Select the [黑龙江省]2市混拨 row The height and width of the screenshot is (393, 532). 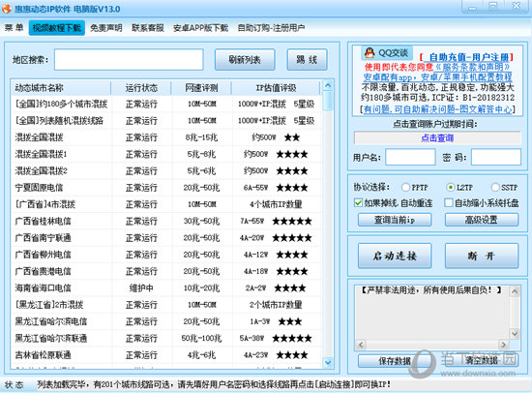point(166,305)
